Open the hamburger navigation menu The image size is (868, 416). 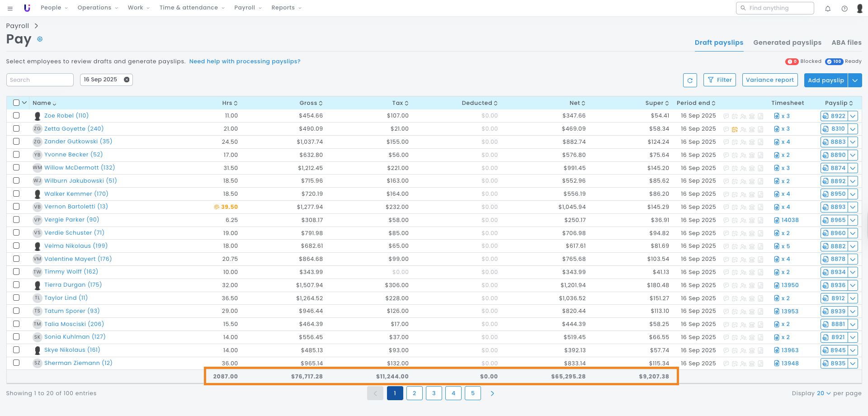click(10, 8)
